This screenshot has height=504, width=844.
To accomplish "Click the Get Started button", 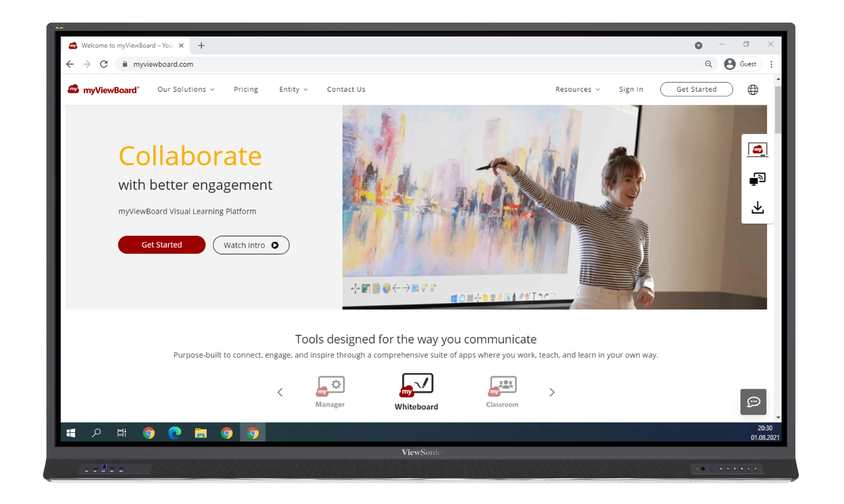I will click(162, 245).
